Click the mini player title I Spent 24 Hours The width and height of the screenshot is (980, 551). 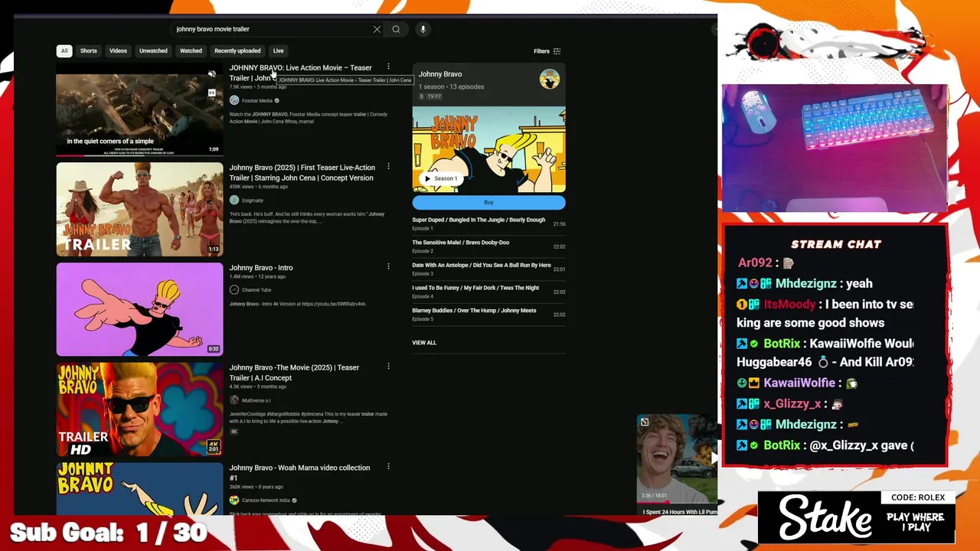(680, 512)
